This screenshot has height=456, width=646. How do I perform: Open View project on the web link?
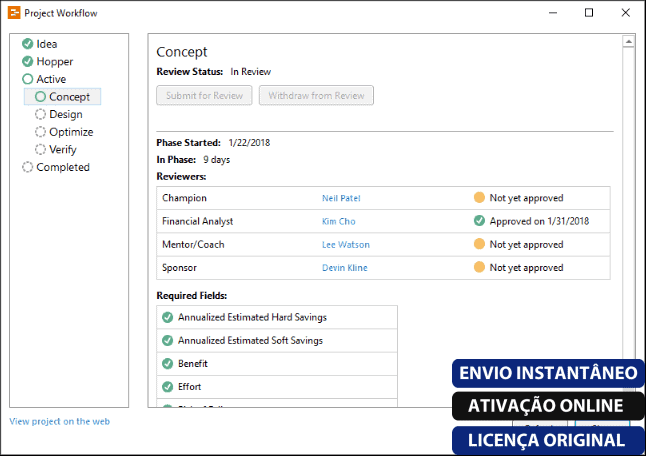(60, 421)
